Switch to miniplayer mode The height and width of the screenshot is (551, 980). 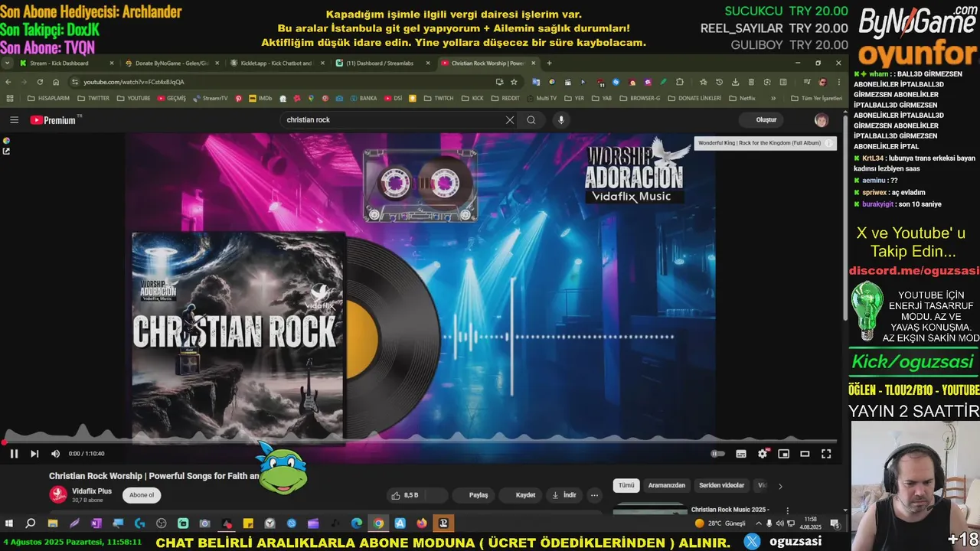tap(783, 454)
